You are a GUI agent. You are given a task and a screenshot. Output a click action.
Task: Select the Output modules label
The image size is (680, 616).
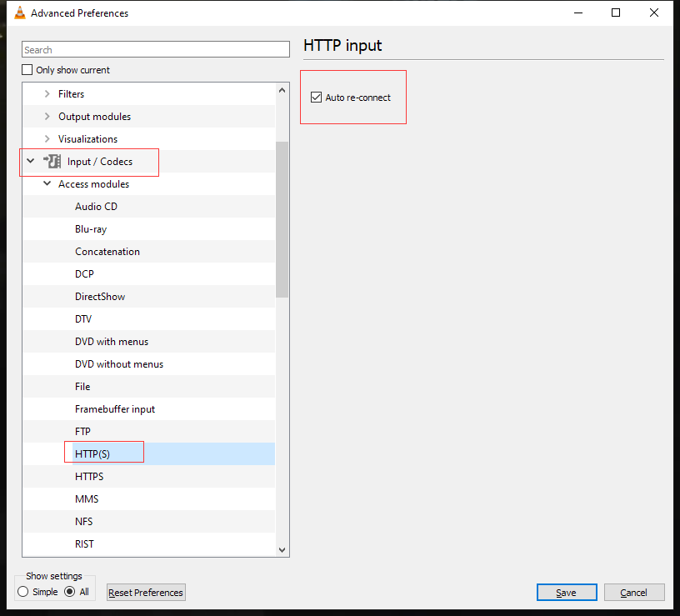[94, 117]
